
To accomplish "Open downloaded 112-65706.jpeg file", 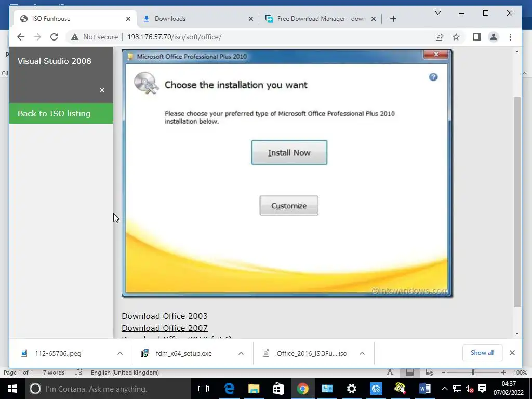I will point(58,353).
